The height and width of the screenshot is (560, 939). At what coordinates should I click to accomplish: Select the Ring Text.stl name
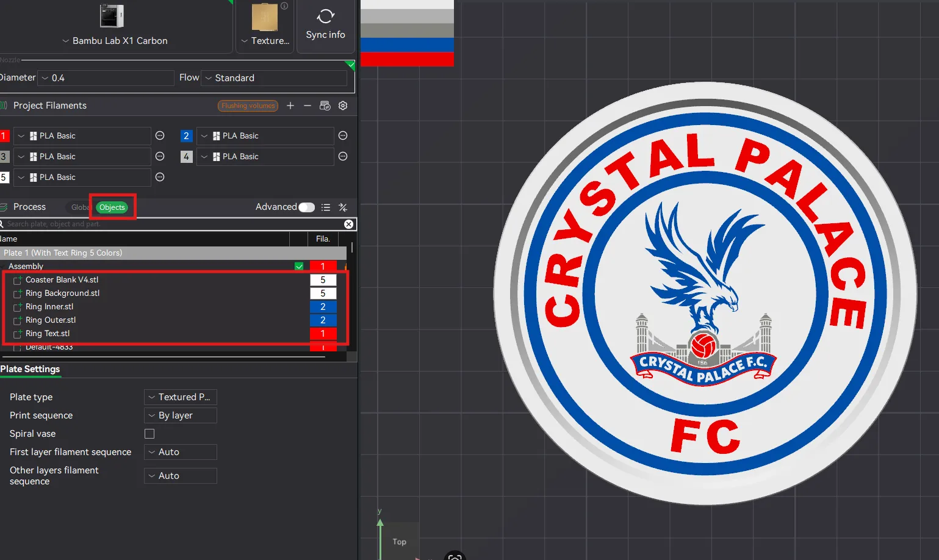click(x=48, y=334)
